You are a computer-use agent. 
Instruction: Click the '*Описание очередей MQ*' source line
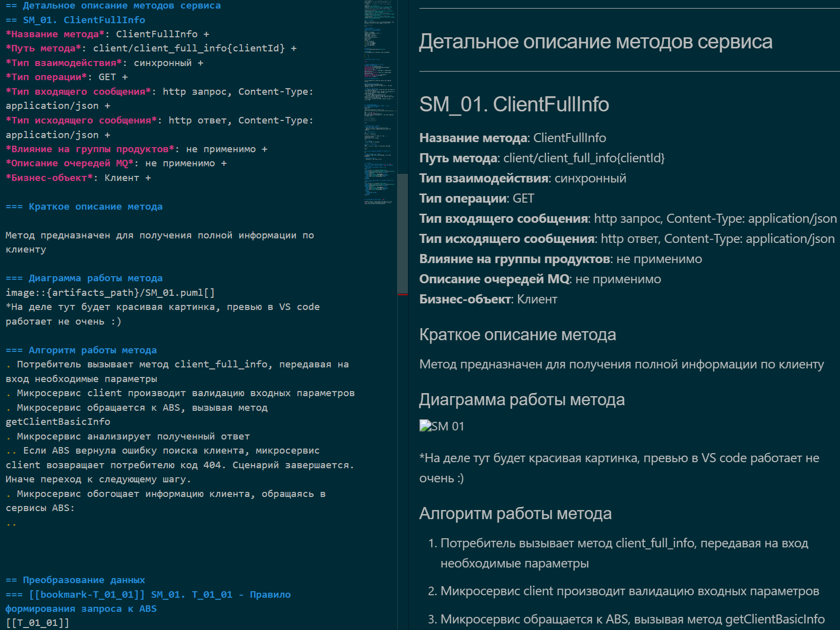(116, 163)
